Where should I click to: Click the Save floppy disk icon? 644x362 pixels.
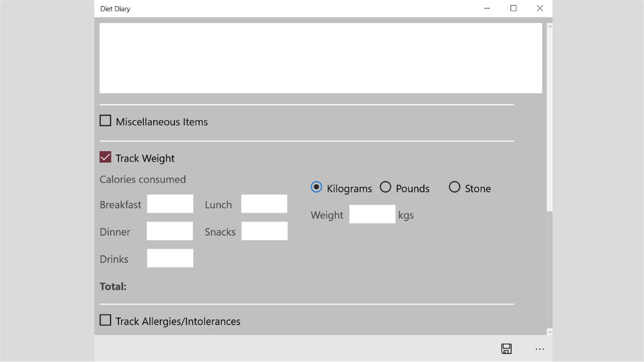click(x=506, y=349)
